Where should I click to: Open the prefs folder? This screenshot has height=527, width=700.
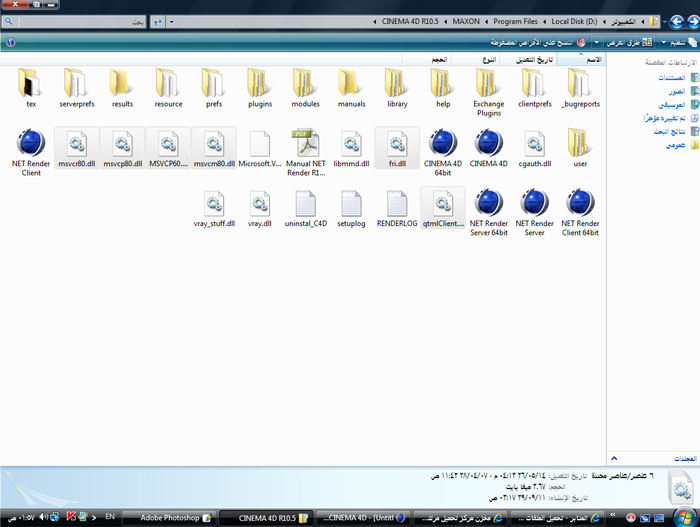214,88
